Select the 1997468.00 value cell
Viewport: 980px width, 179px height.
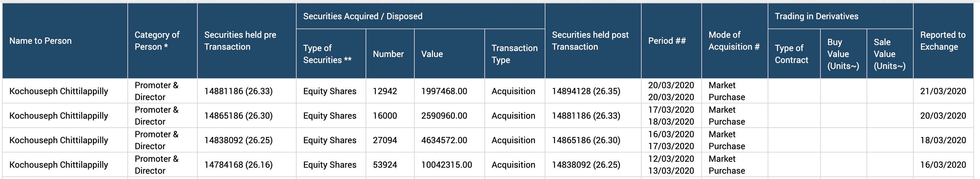click(x=444, y=91)
